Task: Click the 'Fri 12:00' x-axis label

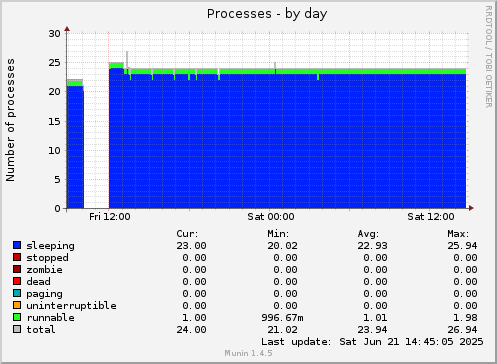Action: point(110,217)
